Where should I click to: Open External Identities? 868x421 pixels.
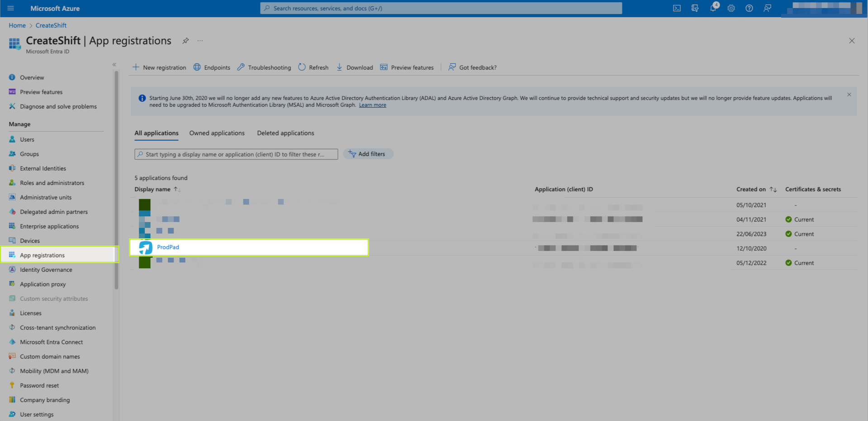43,168
